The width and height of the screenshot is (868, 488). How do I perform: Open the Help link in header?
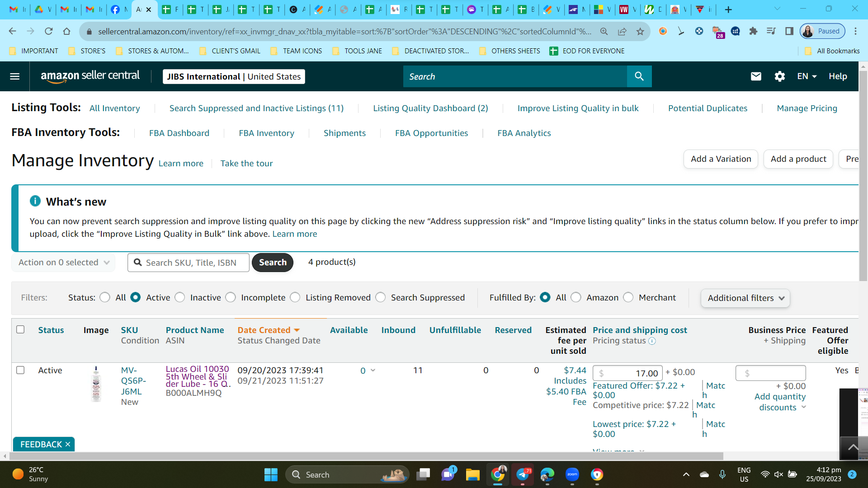838,76
